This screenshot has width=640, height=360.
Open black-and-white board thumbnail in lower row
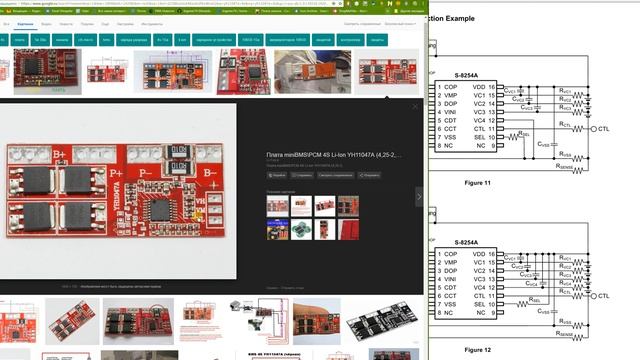(x=382, y=322)
